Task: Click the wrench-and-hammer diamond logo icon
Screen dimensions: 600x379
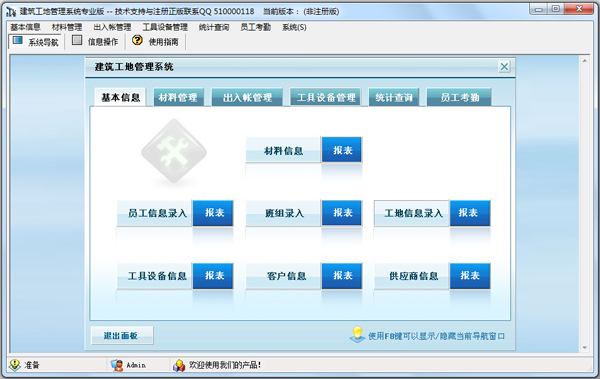Action: (174, 150)
